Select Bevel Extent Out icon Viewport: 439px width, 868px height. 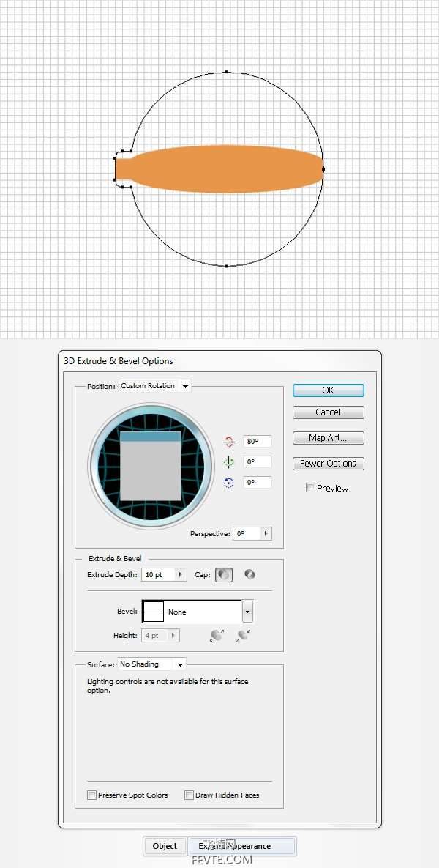[x=217, y=636]
